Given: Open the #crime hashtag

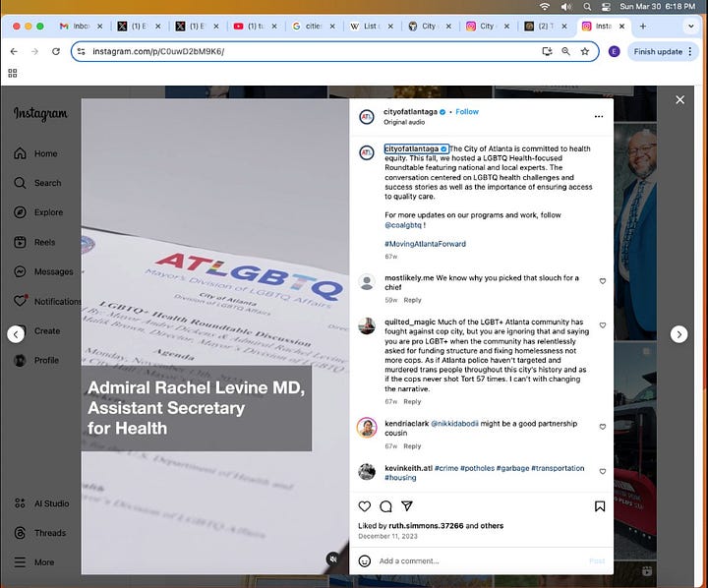Looking at the screenshot, I should (x=446, y=468).
